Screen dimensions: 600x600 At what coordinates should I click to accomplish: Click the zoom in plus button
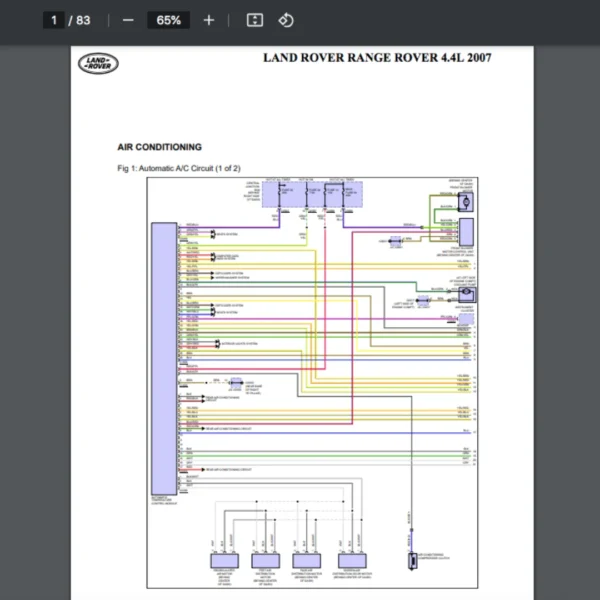pos(208,20)
